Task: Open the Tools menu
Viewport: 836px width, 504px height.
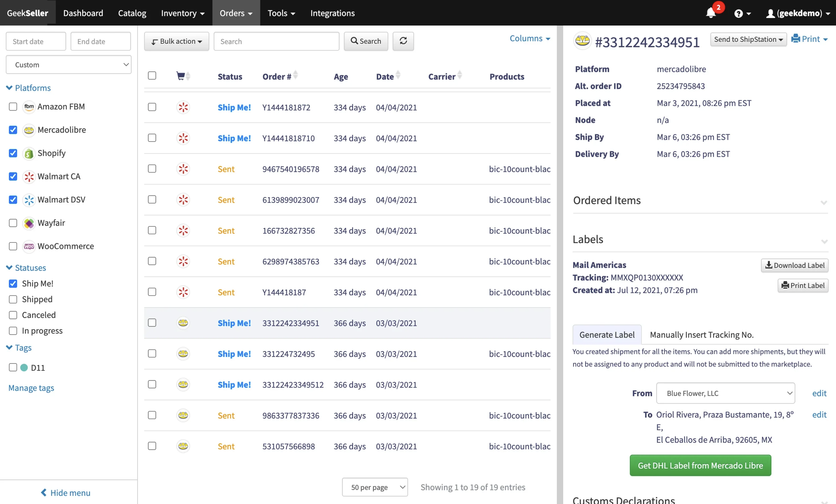Action: click(x=281, y=13)
